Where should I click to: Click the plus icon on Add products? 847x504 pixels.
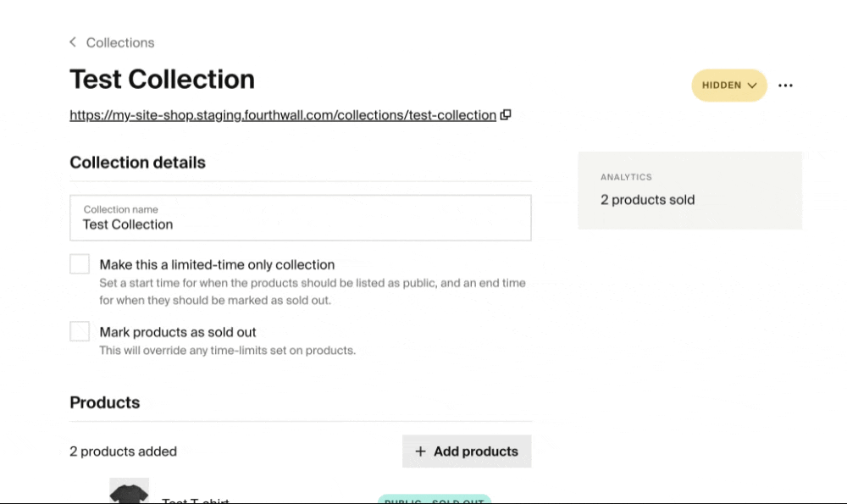tap(420, 451)
